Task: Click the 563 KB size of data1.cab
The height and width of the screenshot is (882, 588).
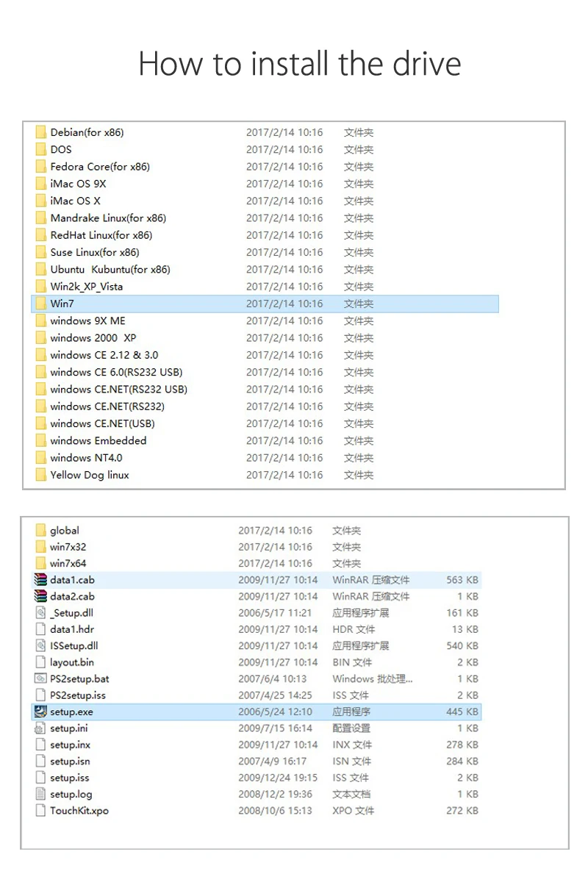Action: tap(462, 580)
